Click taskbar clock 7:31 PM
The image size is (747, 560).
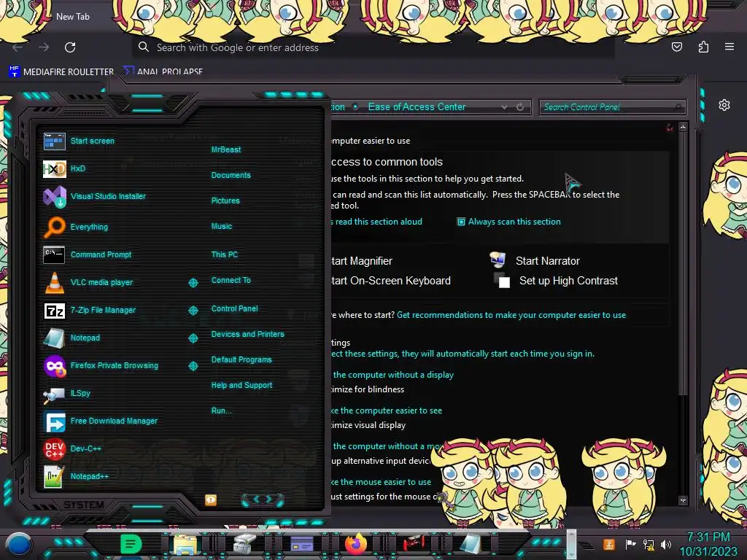(708, 537)
